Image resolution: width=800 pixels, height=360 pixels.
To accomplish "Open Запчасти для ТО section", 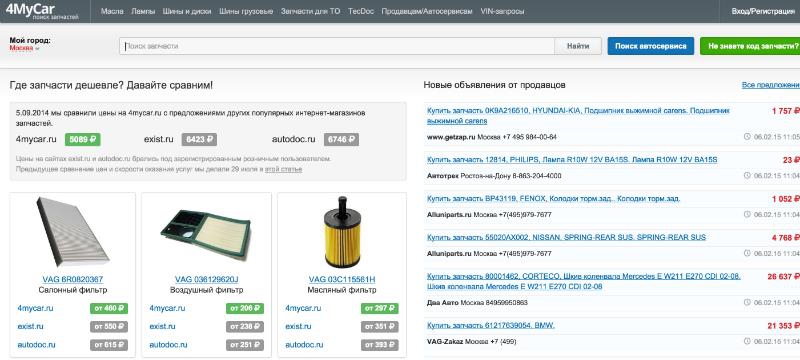I will [310, 11].
